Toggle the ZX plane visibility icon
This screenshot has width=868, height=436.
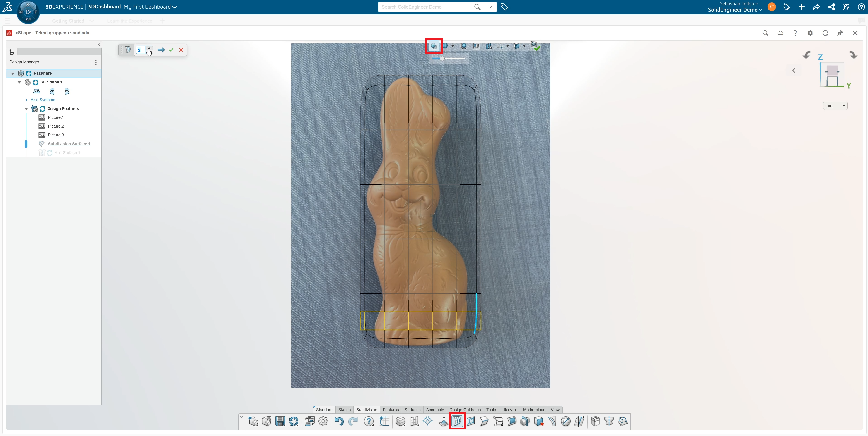[67, 91]
